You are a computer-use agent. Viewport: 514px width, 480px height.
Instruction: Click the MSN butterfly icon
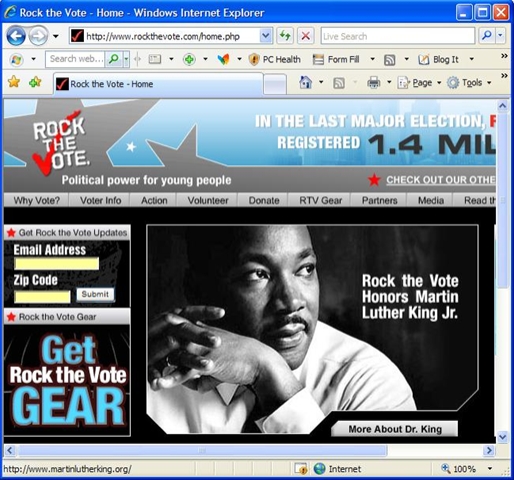click(224, 60)
